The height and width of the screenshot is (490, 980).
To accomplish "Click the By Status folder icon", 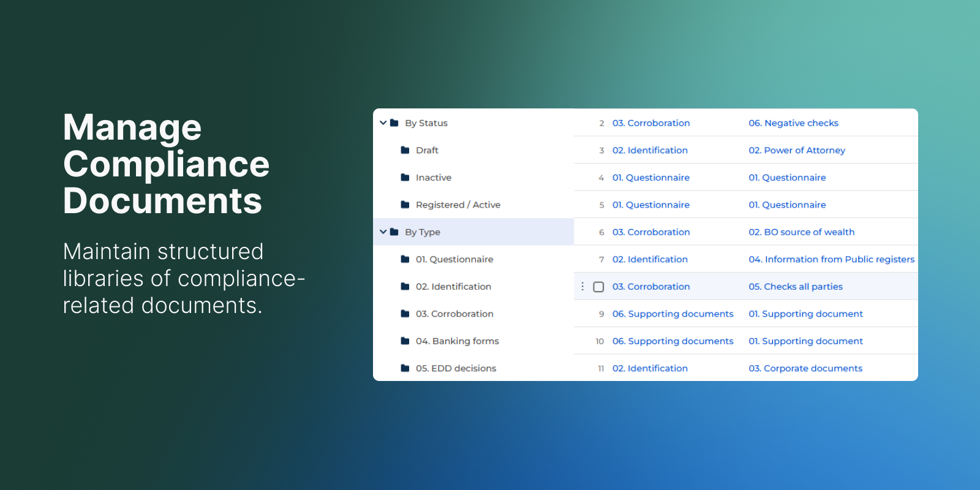I will click(x=394, y=123).
